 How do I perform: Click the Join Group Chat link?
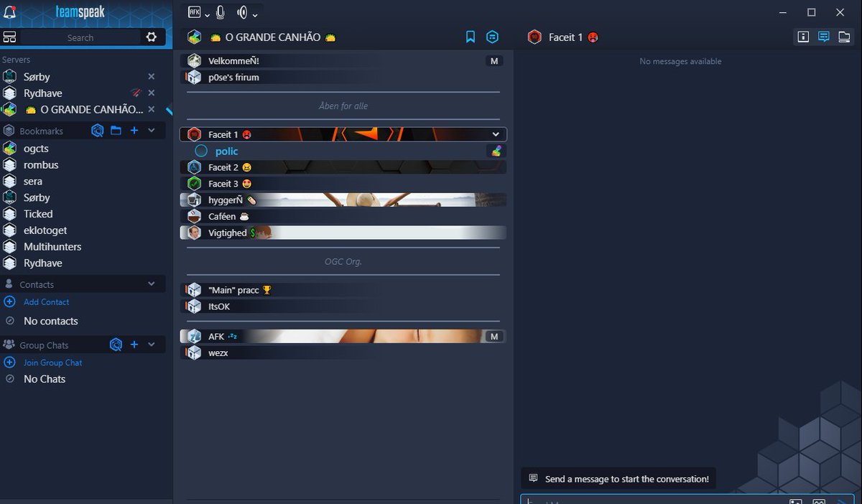pyautogui.click(x=53, y=363)
